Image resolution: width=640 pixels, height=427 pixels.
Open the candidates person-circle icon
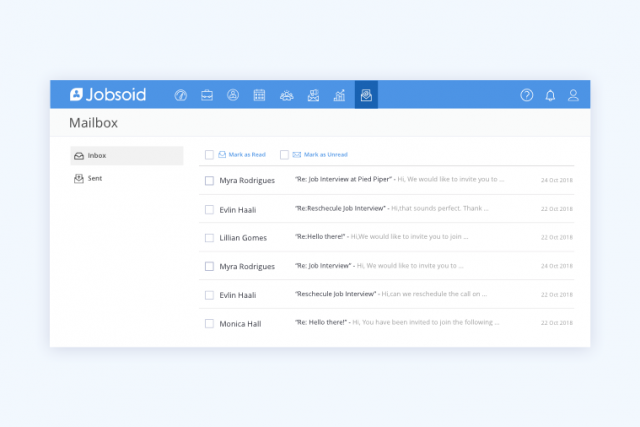(233, 95)
